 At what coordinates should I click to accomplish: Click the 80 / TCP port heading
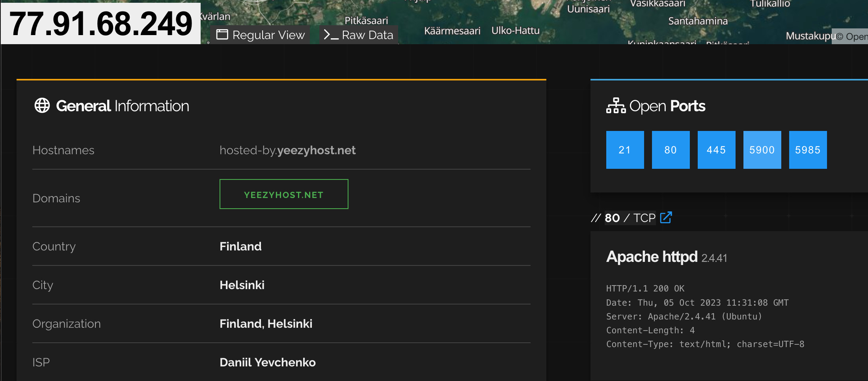pos(630,218)
